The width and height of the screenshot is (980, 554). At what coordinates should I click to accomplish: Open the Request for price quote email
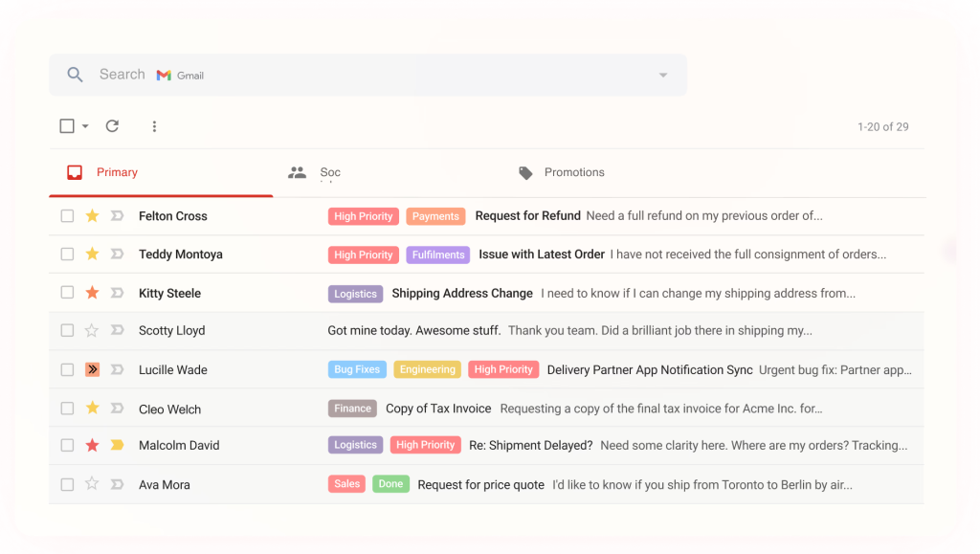(480, 485)
